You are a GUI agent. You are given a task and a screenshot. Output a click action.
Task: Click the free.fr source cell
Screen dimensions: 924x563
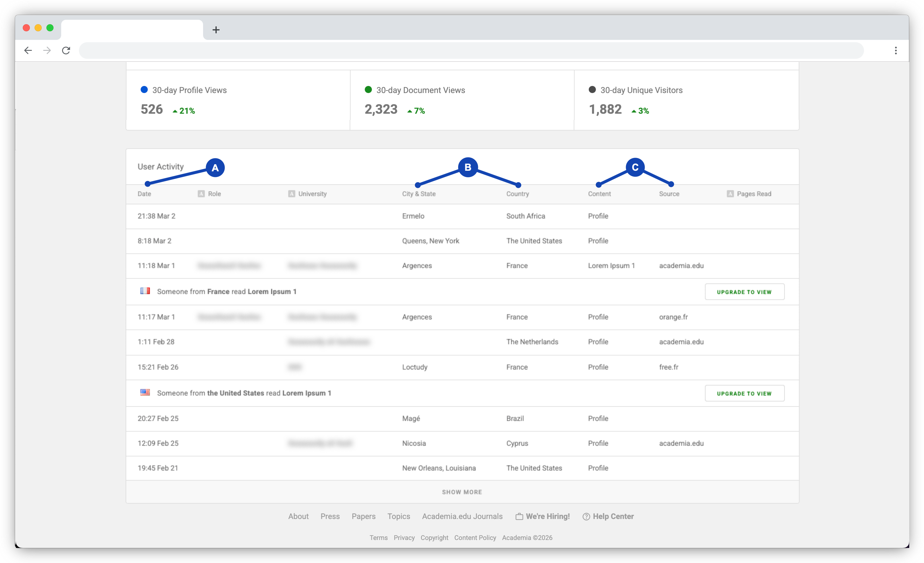pyautogui.click(x=669, y=367)
